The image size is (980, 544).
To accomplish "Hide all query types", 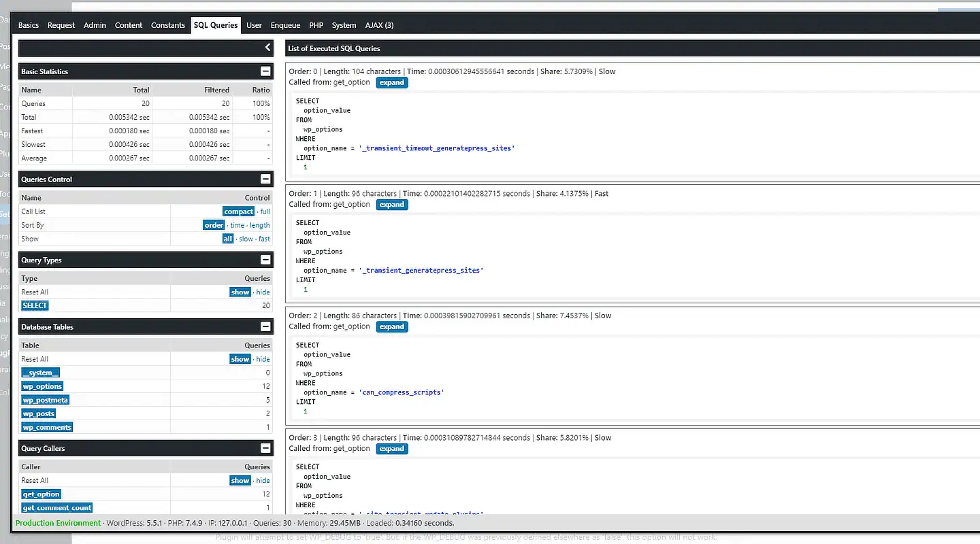I will pyautogui.click(x=263, y=292).
